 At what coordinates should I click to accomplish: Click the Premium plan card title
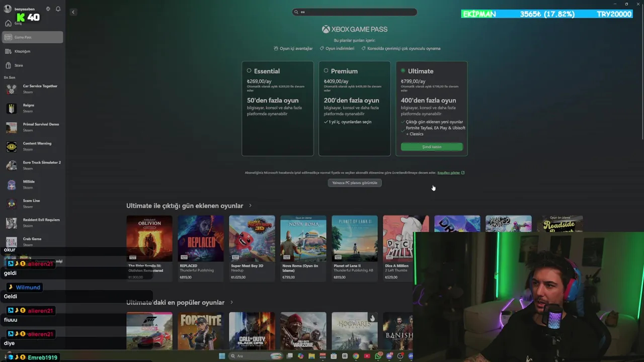click(344, 71)
